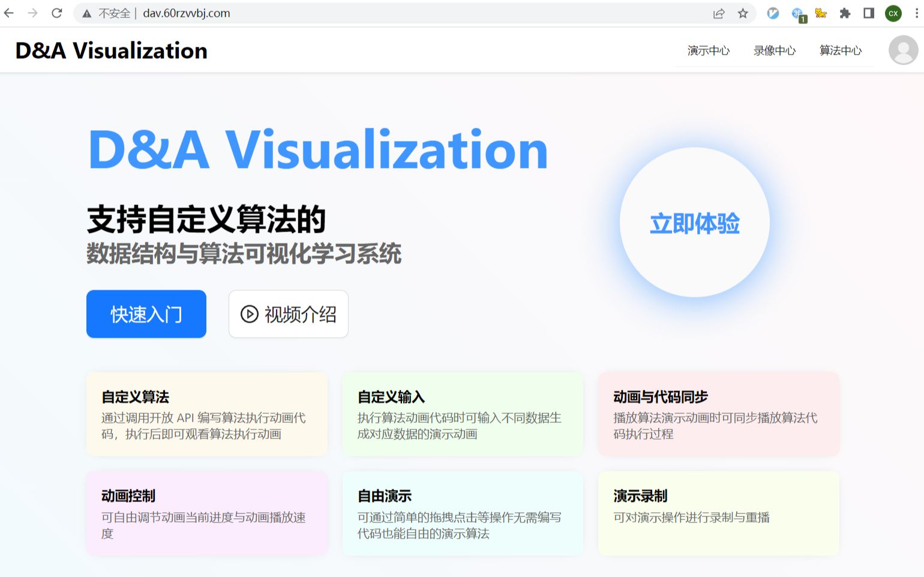
Task: Click the browser back arrow
Action: click(x=9, y=13)
